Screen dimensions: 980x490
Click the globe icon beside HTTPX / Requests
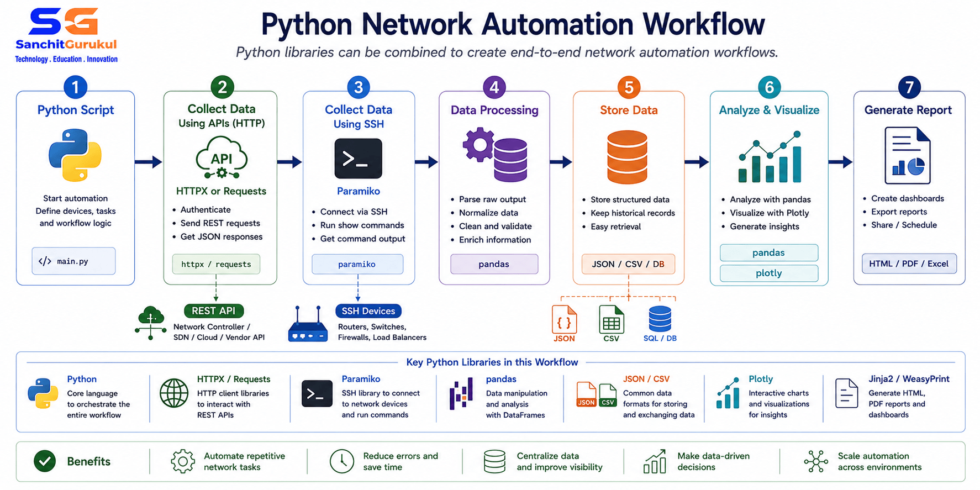pyautogui.click(x=174, y=393)
